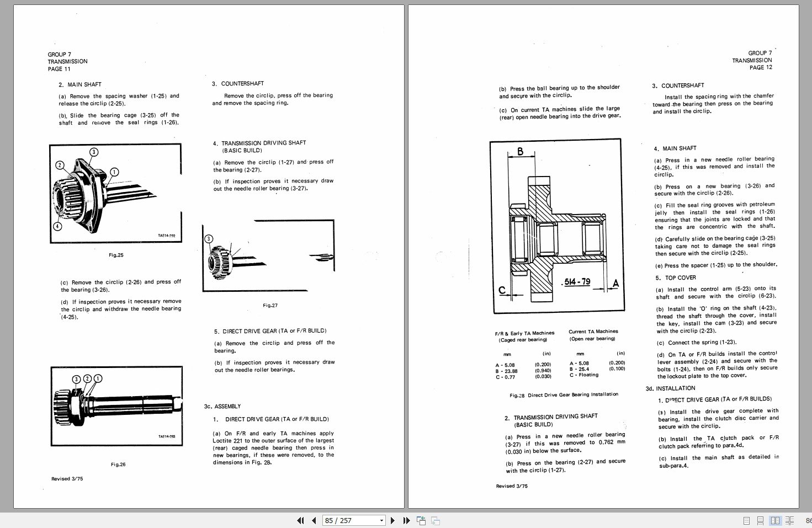Click the '2. TRANSMISSION DRIVING SHAFT' heading on page 12
812x528 pixels.
(551, 418)
